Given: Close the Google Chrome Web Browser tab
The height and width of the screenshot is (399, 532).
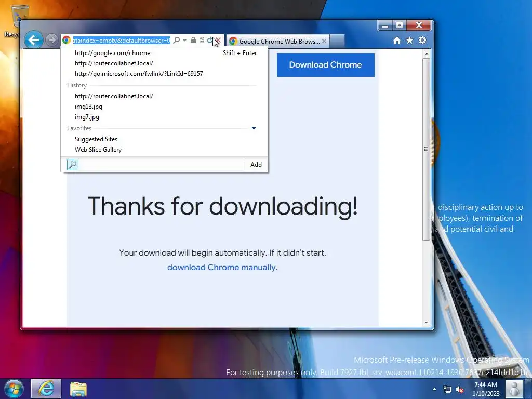Looking at the screenshot, I should click(x=324, y=41).
